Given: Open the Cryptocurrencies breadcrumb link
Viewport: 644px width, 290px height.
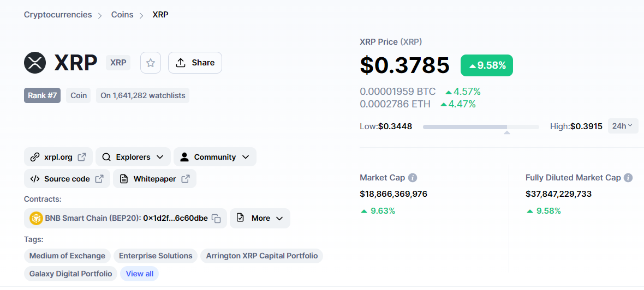Looking at the screenshot, I should [58, 15].
